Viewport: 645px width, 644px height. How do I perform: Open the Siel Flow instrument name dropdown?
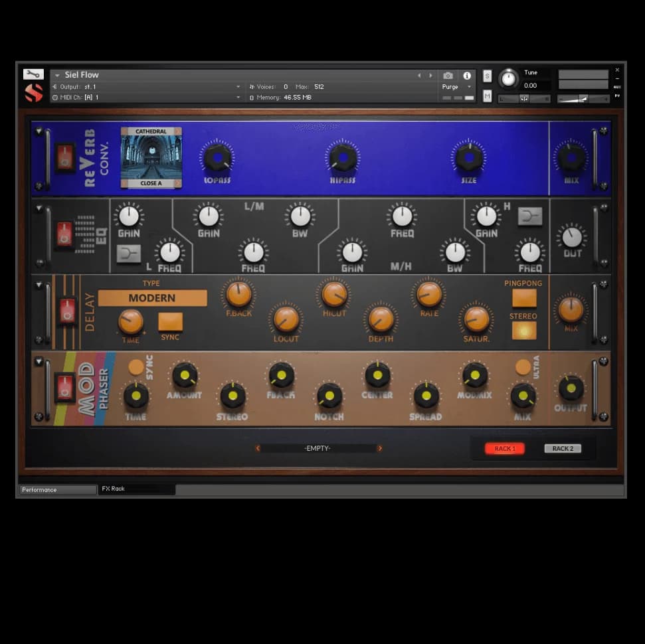(x=58, y=75)
